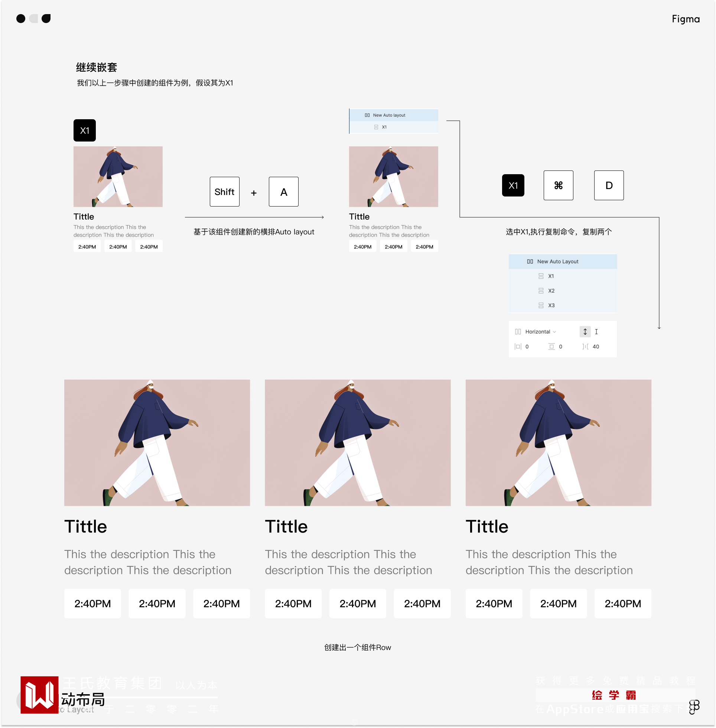Screen dimensions: 716x728
Task: Click the red logo at bottom left
Action: [x=39, y=695]
